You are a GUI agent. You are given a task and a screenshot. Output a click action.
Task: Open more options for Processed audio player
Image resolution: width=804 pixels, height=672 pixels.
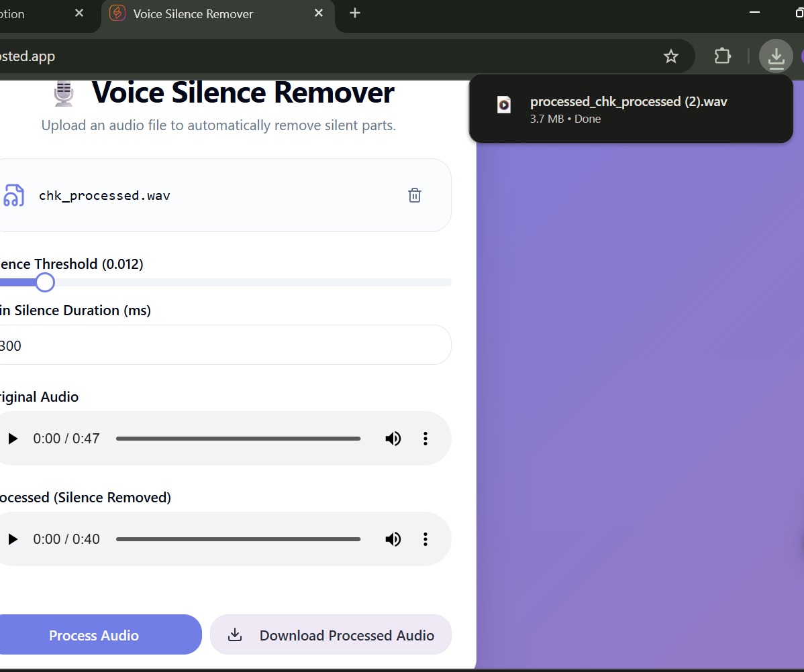click(425, 539)
